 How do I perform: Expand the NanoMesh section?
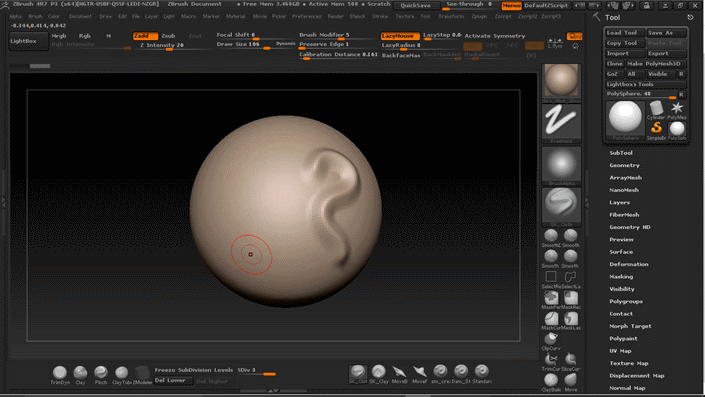(624, 190)
